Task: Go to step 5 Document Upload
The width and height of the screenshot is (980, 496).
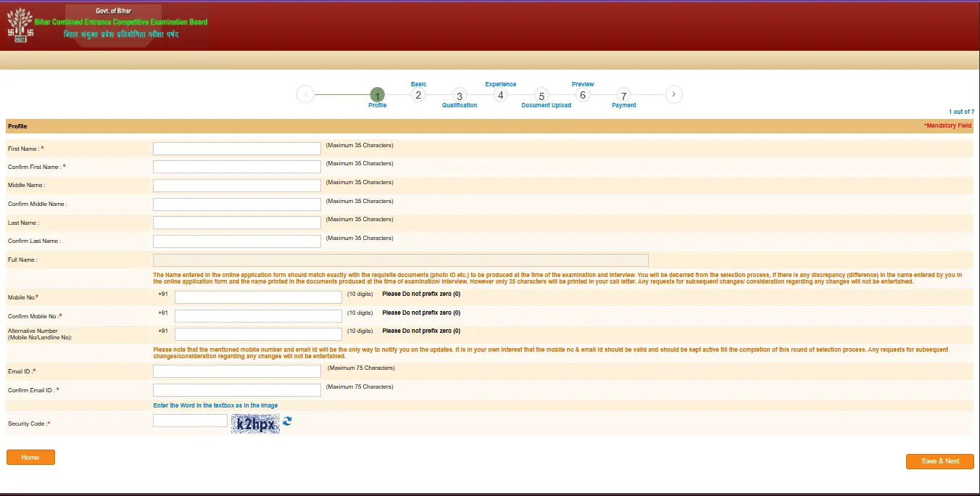Action: tap(541, 95)
